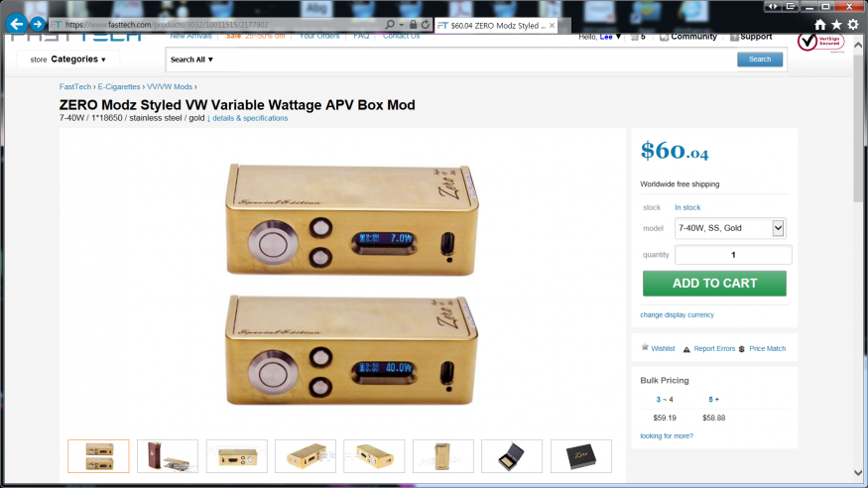
Task: Open browser settings gear icon
Action: click(x=853, y=25)
